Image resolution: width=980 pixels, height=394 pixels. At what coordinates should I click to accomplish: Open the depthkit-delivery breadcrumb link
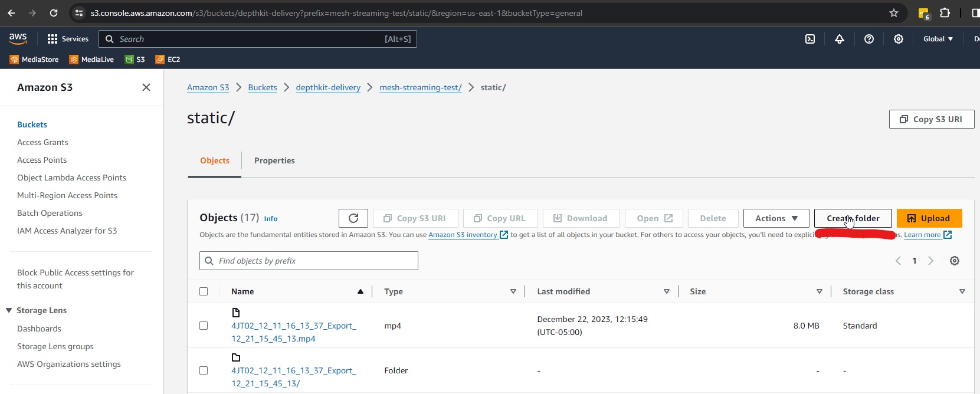coord(328,87)
